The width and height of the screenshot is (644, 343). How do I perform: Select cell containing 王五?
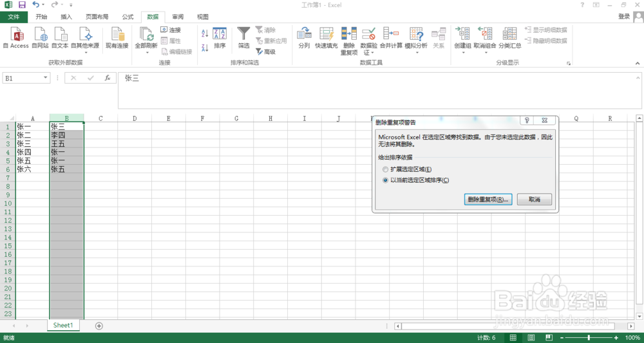tap(67, 144)
